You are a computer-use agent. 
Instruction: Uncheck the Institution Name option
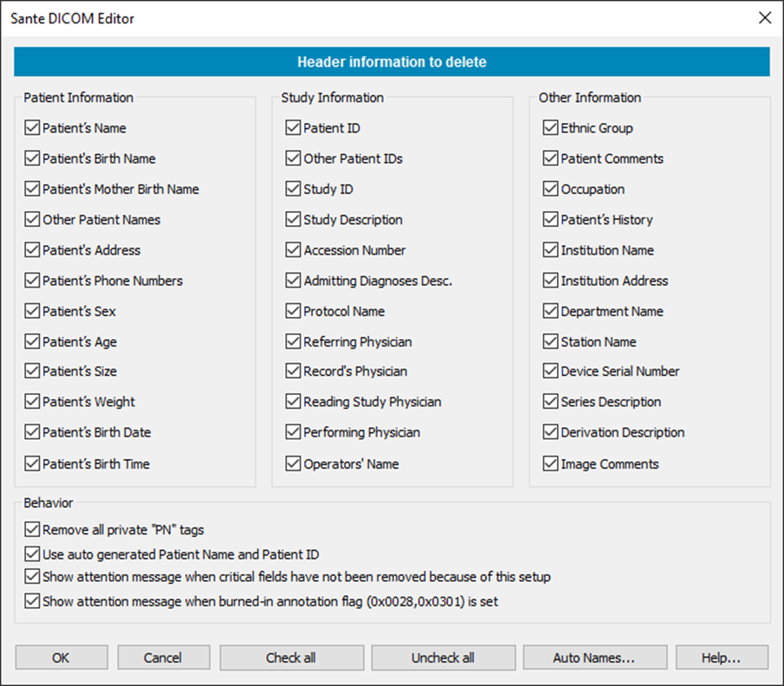tap(550, 250)
